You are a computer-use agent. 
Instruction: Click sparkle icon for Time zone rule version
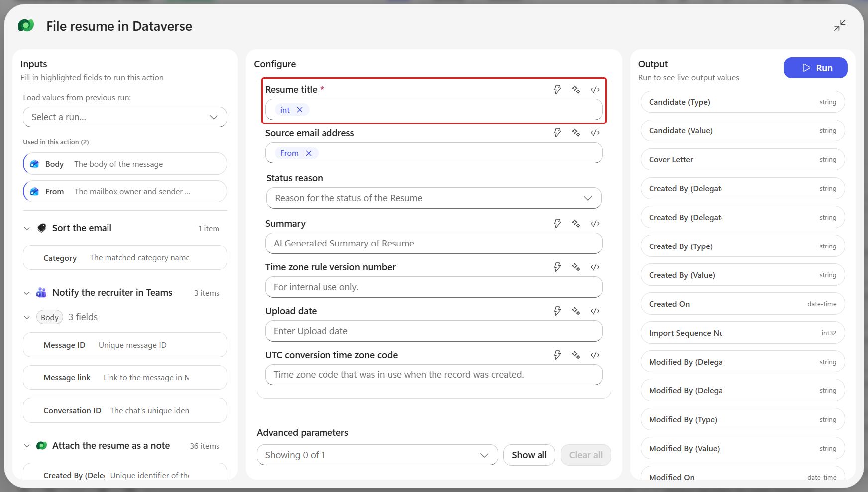pos(576,267)
